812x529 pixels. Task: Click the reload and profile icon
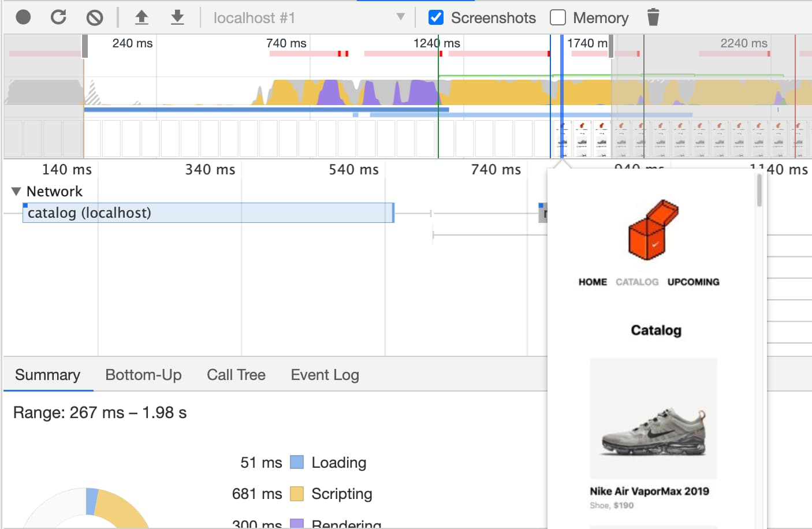pyautogui.click(x=58, y=17)
